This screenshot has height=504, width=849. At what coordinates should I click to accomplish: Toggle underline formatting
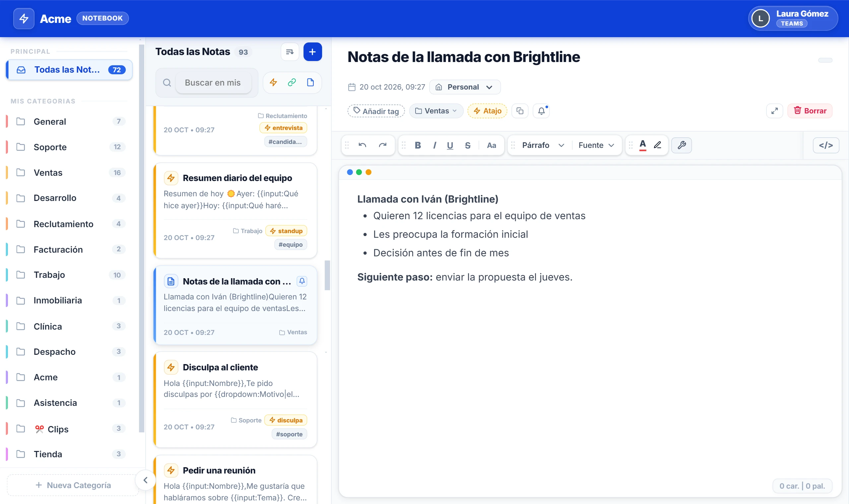click(x=450, y=145)
